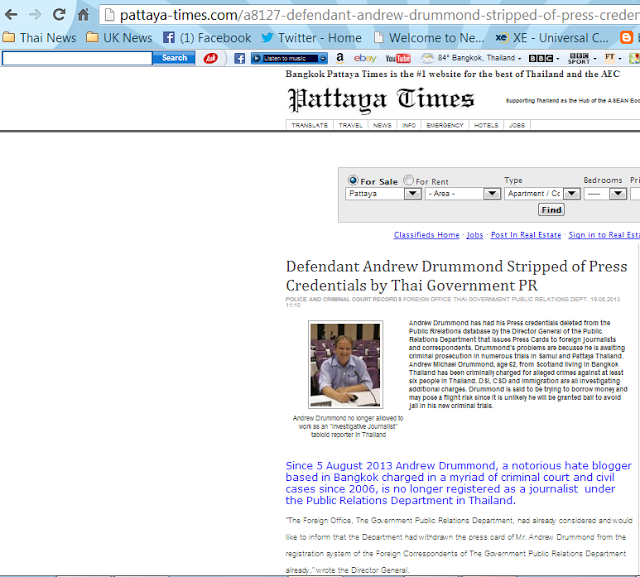Click the red Ask toolbar icon
640x577 pixels.
tap(211, 58)
